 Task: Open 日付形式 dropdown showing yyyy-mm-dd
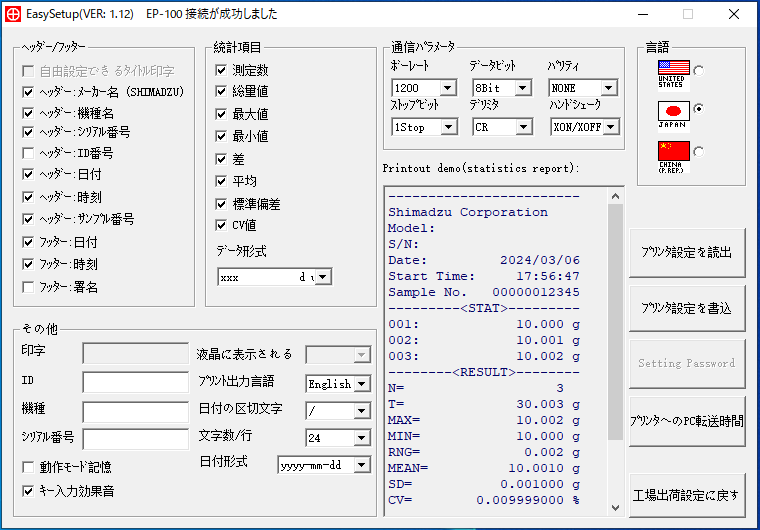[x=324, y=465]
